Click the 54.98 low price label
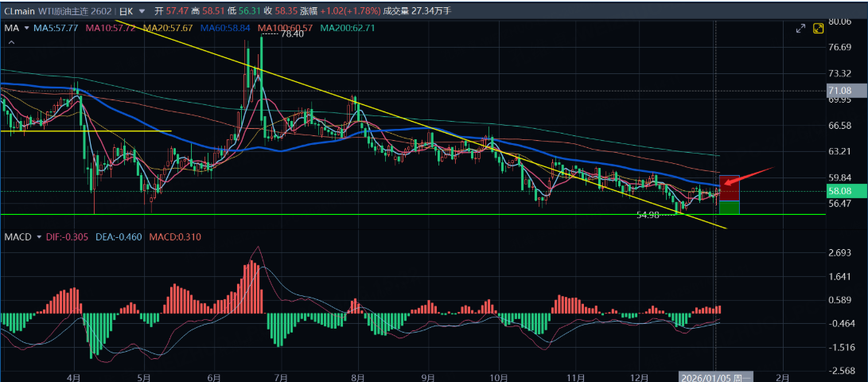The height and width of the screenshot is (382, 868). point(650,215)
